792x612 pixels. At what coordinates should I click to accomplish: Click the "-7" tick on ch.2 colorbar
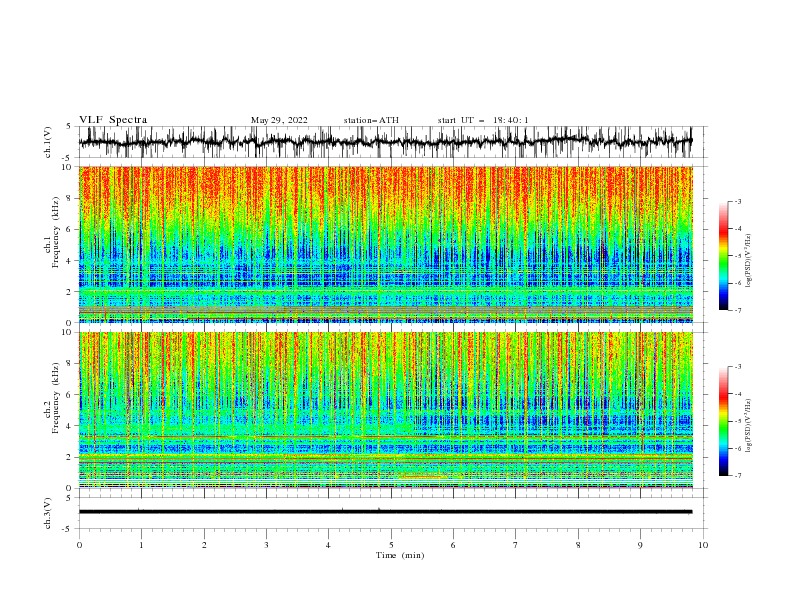pos(738,475)
